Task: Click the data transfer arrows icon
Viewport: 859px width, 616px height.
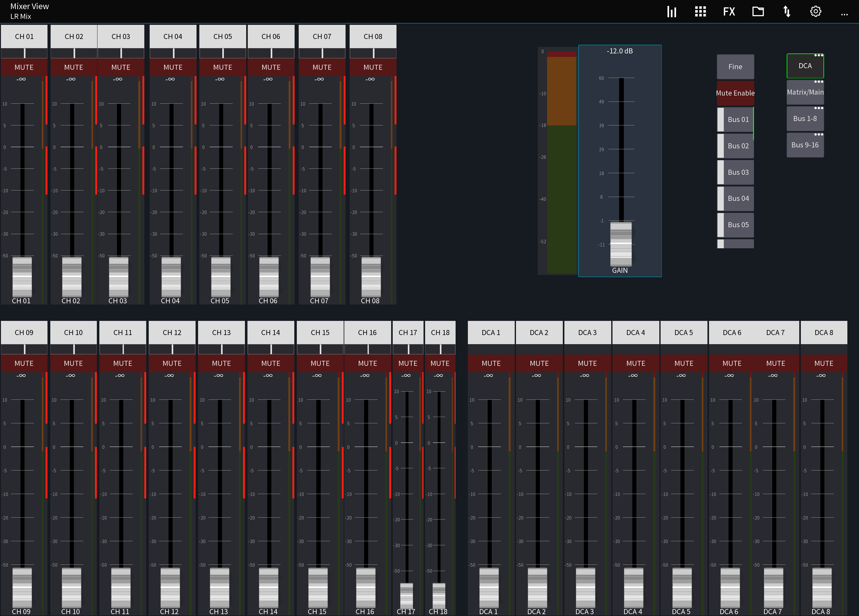Action: [786, 11]
